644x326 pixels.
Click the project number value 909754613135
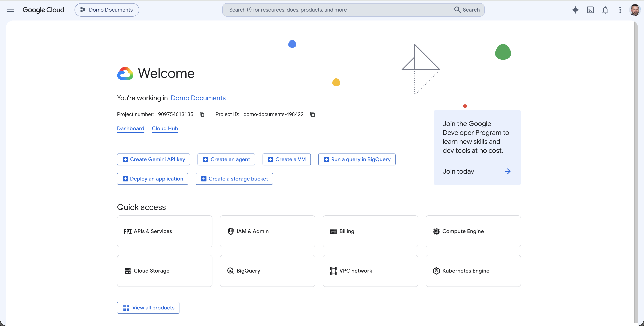tap(176, 114)
